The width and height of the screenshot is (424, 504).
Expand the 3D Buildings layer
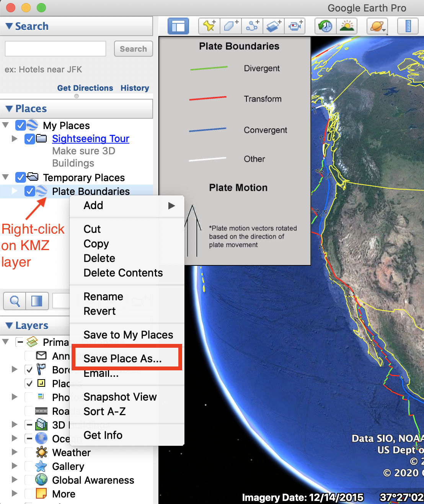[14, 424]
